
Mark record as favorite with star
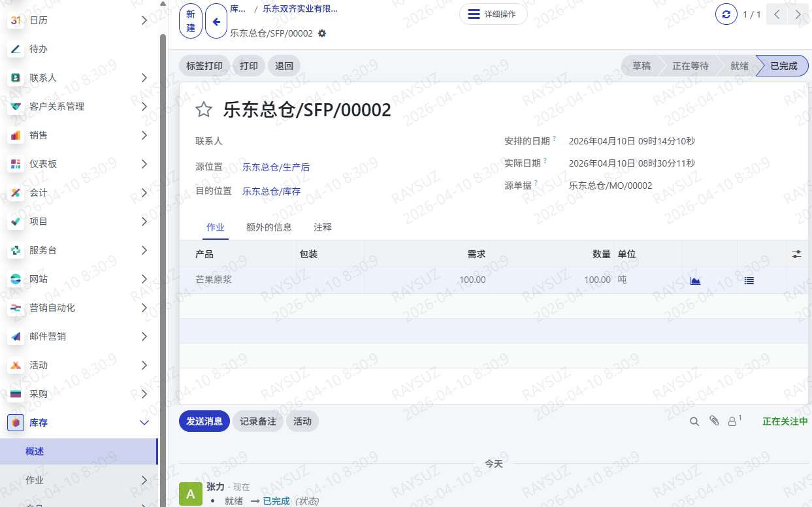(204, 110)
